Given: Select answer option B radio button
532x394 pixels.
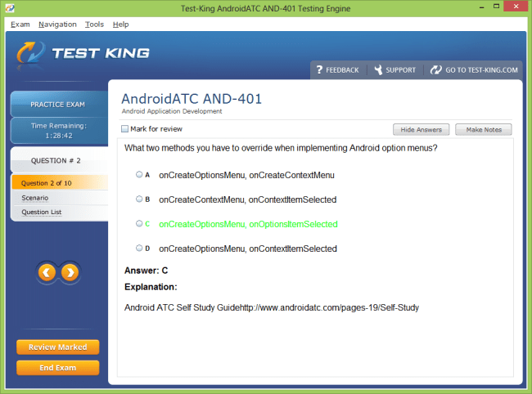Looking at the screenshot, I should point(139,199).
